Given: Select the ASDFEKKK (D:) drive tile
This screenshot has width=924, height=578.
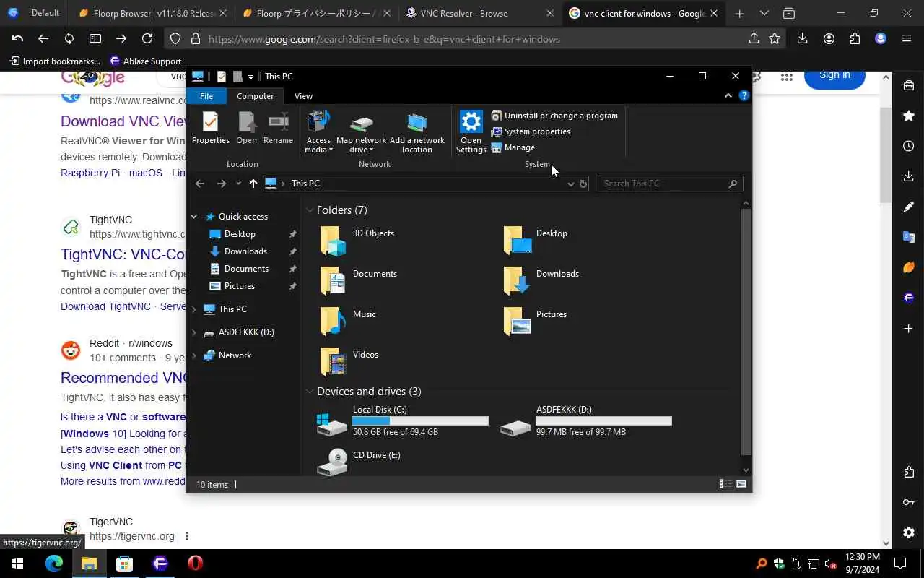Looking at the screenshot, I should 586,420.
